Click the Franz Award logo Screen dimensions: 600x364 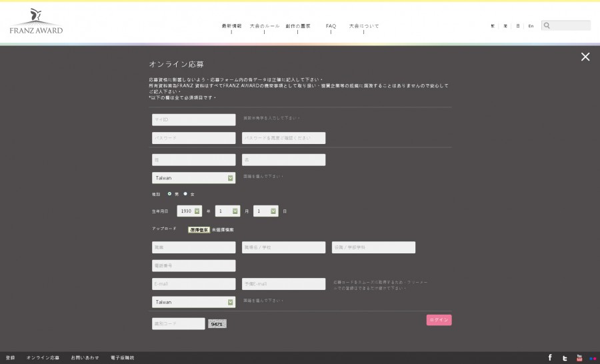tap(36, 21)
